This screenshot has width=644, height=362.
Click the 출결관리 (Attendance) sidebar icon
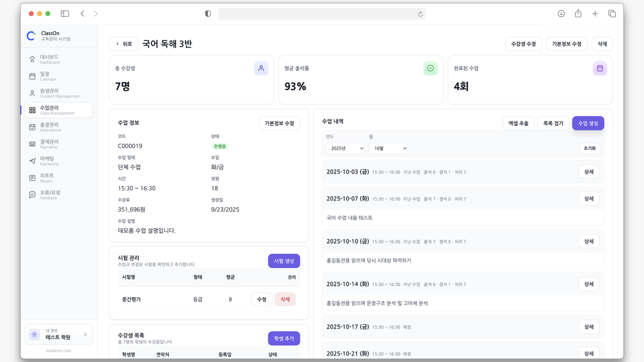pyautogui.click(x=32, y=127)
